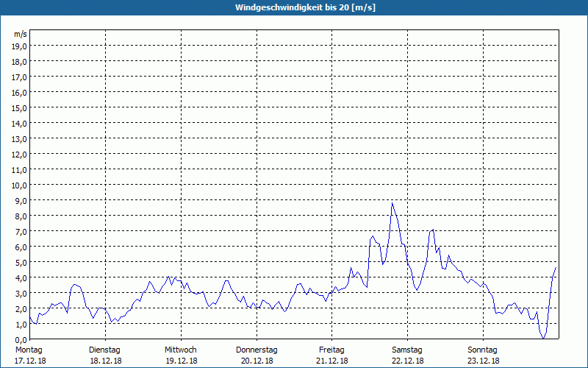The height and width of the screenshot is (368, 588).
Task: Click the 9,0 y-axis label
Action: coord(21,200)
